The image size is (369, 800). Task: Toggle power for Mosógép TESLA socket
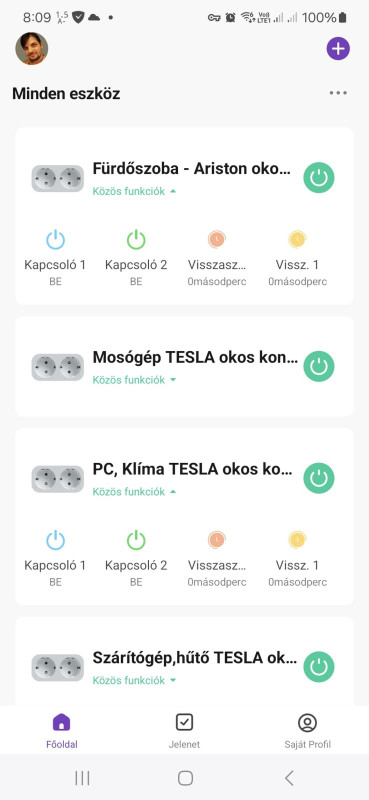pos(319,366)
